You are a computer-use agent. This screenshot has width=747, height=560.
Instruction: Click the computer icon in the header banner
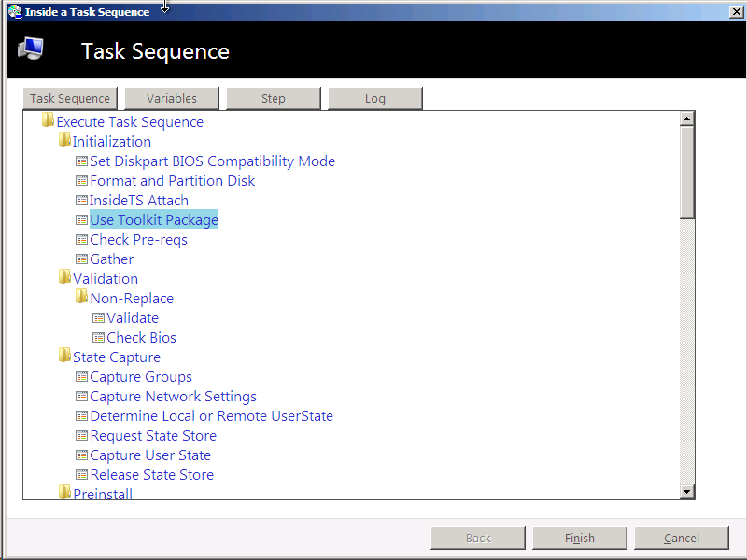(x=31, y=48)
